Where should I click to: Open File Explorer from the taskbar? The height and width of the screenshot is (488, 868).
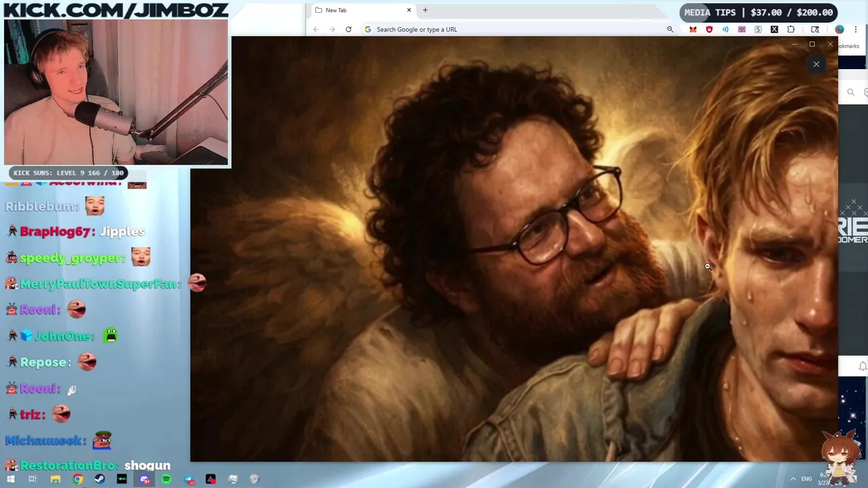56,480
